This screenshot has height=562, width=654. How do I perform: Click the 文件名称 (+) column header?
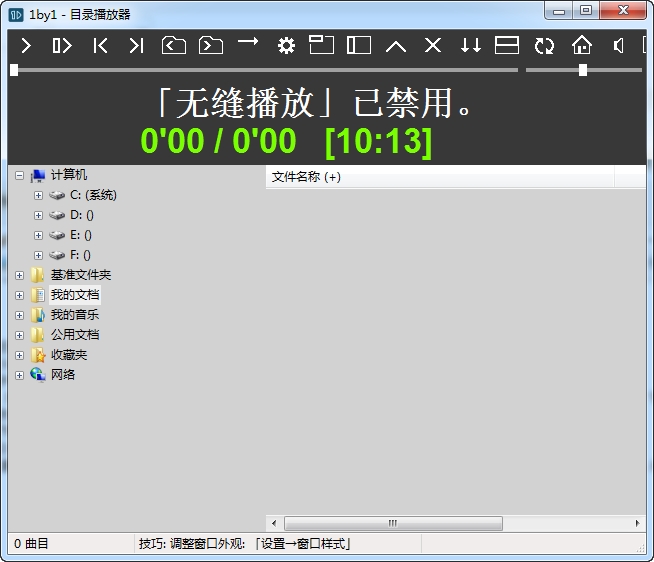pyautogui.click(x=306, y=177)
